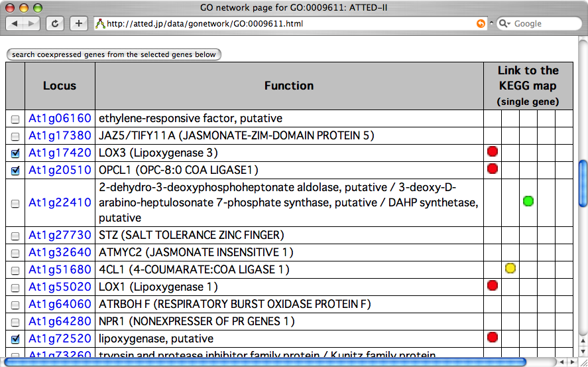This screenshot has height=367, width=588.
Task: Click the red KEGG dot for At1g72520
Action: (492, 337)
